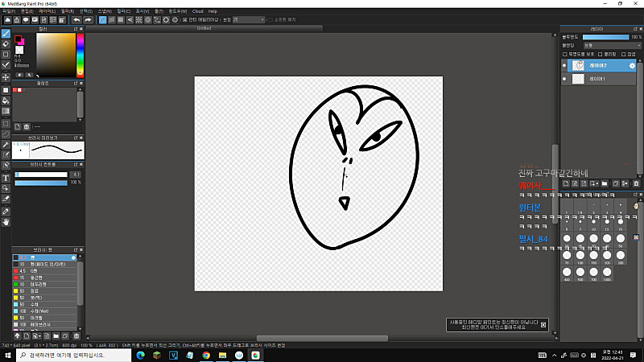The image size is (644, 362).
Task: Select the Bucket fill tool
Action: pos(6,101)
